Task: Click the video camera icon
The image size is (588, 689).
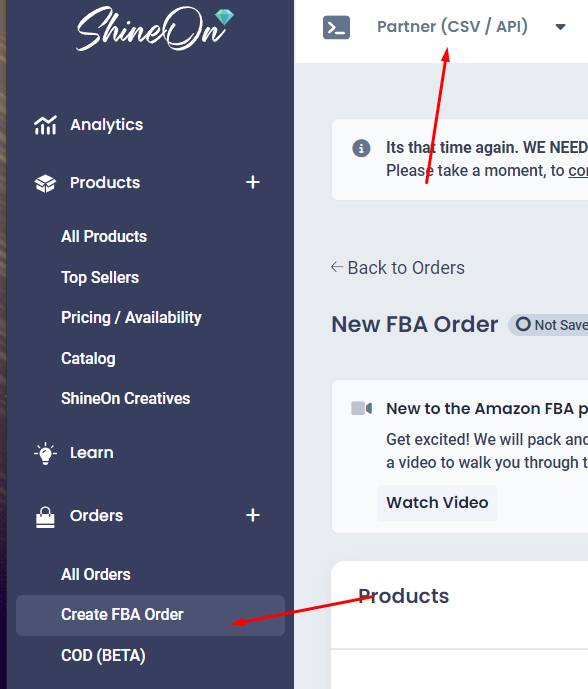Action: tap(361, 408)
